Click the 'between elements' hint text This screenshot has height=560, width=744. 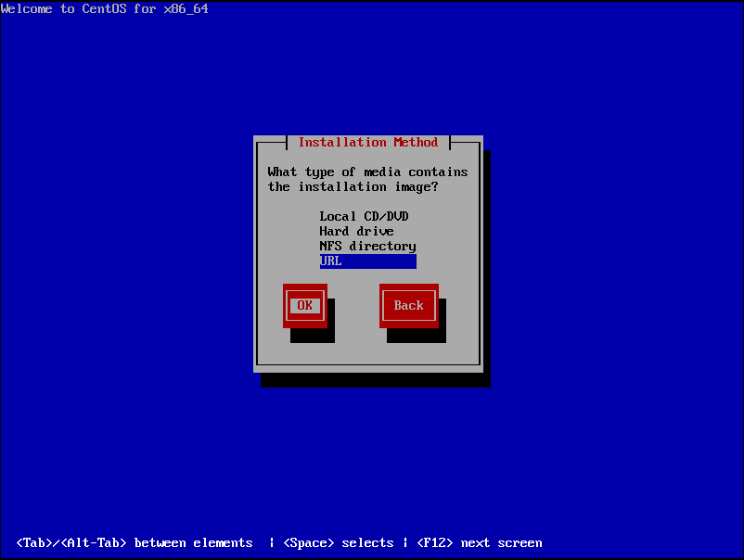tap(193, 542)
